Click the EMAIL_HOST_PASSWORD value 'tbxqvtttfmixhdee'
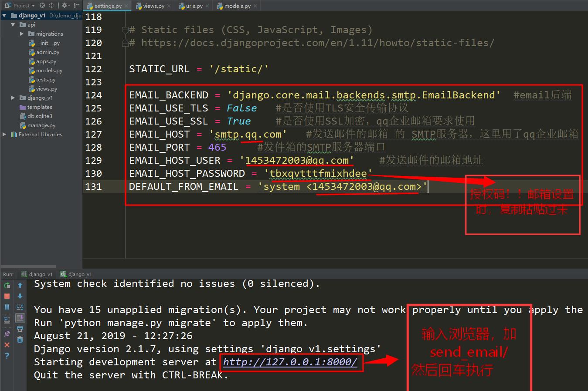Screen dimensions: 588x391 click(318, 174)
